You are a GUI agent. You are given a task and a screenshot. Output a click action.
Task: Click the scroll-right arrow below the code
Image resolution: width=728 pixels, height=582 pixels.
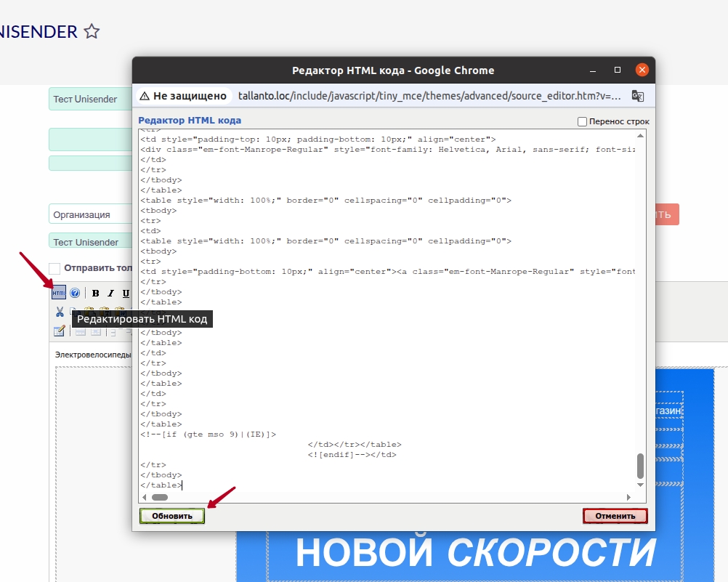click(x=628, y=497)
